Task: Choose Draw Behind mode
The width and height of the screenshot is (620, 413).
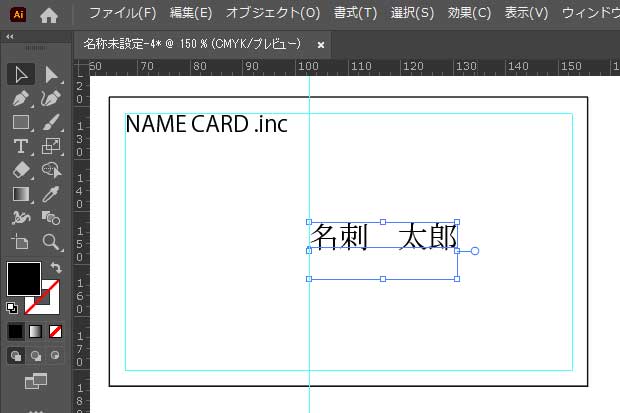Action: point(36,356)
